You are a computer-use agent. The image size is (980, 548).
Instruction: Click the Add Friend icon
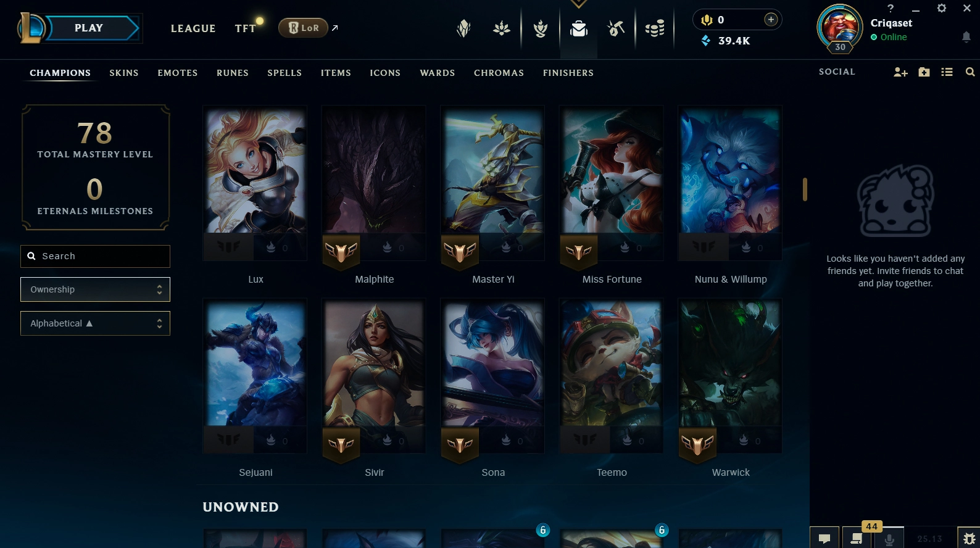click(x=900, y=72)
